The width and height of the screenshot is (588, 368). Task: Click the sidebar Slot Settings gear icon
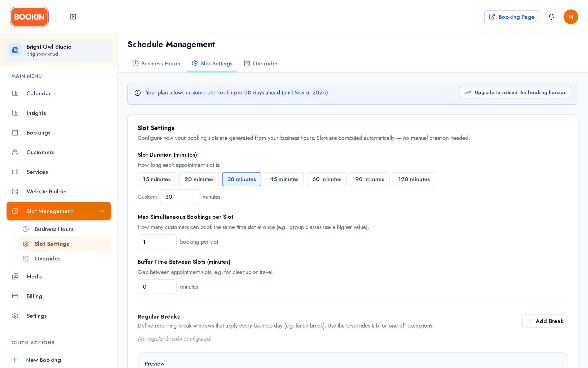pos(26,244)
